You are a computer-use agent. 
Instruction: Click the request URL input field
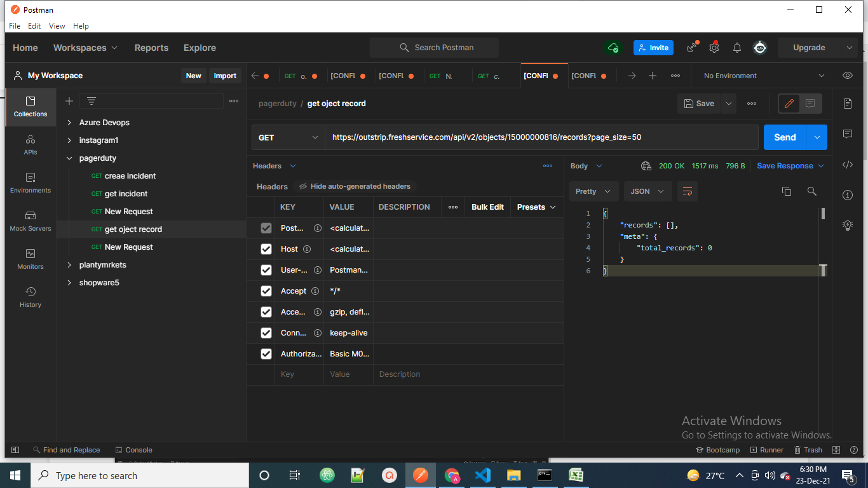[x=541, y=137]
